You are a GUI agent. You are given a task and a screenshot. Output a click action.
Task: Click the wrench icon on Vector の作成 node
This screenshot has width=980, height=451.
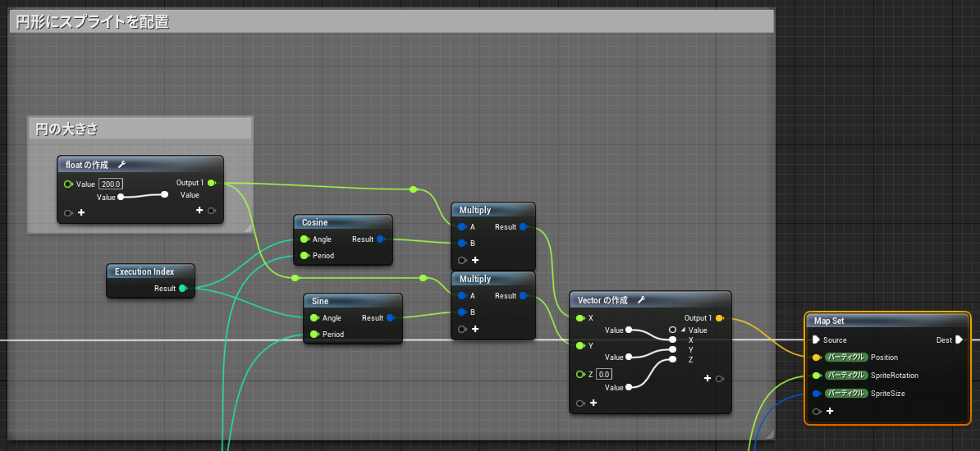[641, 300]
